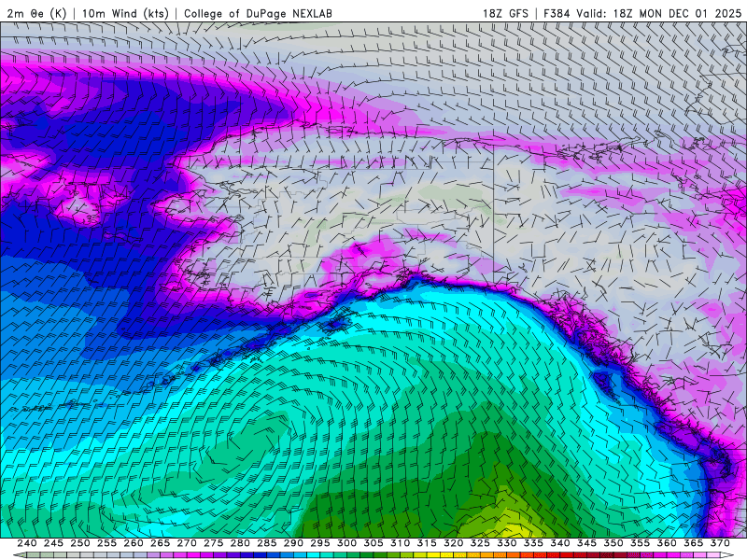
Task: Click the "College of DuPage NEXLAB" label
Action: [x=258, y=13]
